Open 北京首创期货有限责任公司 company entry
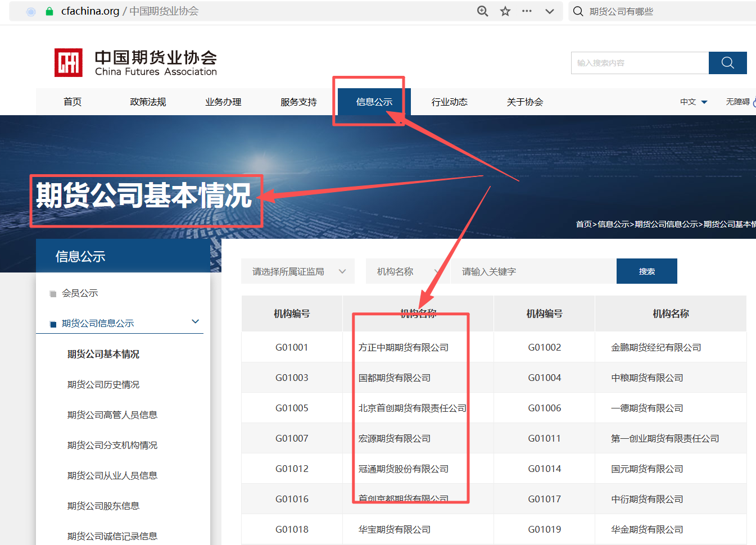 pos(413,408)
